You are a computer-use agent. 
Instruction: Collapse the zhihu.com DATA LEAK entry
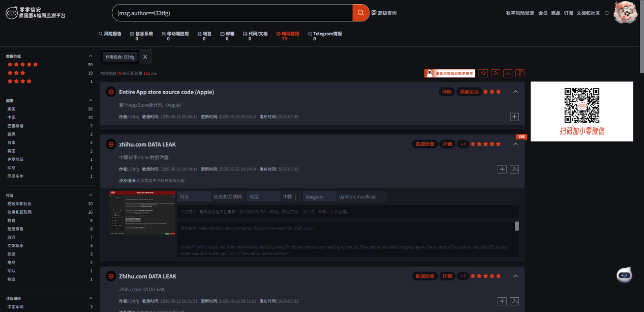click(x=515, y=145)
